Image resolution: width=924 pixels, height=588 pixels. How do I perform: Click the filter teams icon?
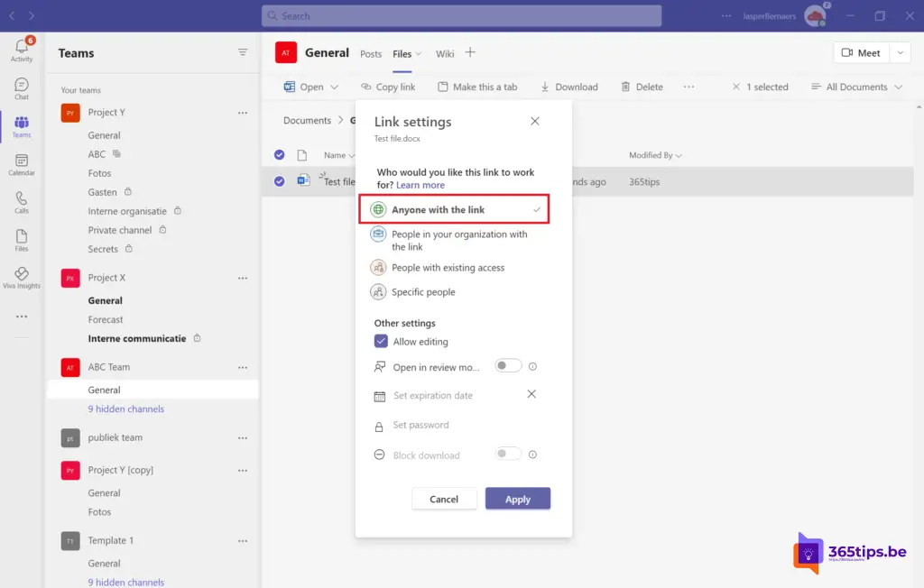243,53
